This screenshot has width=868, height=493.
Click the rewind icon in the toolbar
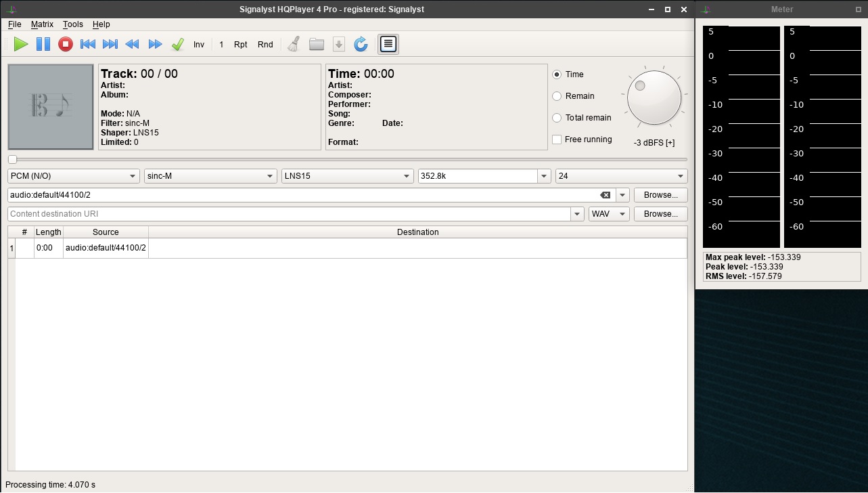tap(133, 44)
